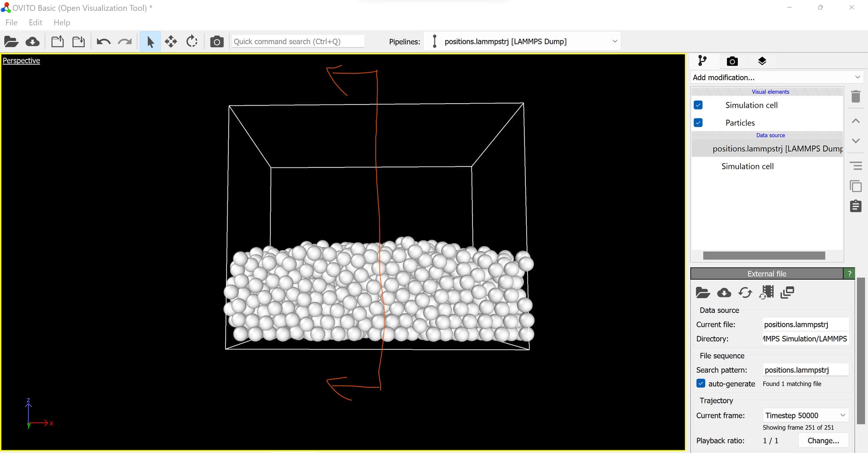Delete selected pipeline item with trash icon
The image size is (868, 453).
point(856,96)
